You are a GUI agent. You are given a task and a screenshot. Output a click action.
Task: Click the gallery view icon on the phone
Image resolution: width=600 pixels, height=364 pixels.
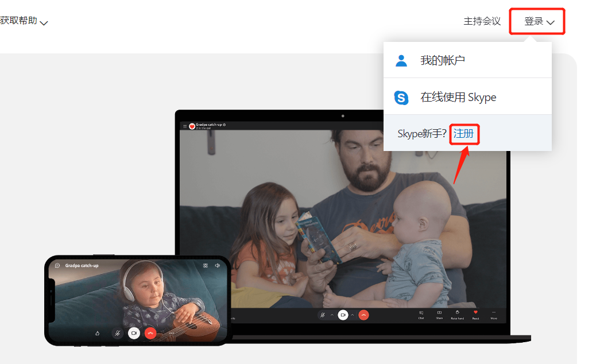click(x=205, y=265)
